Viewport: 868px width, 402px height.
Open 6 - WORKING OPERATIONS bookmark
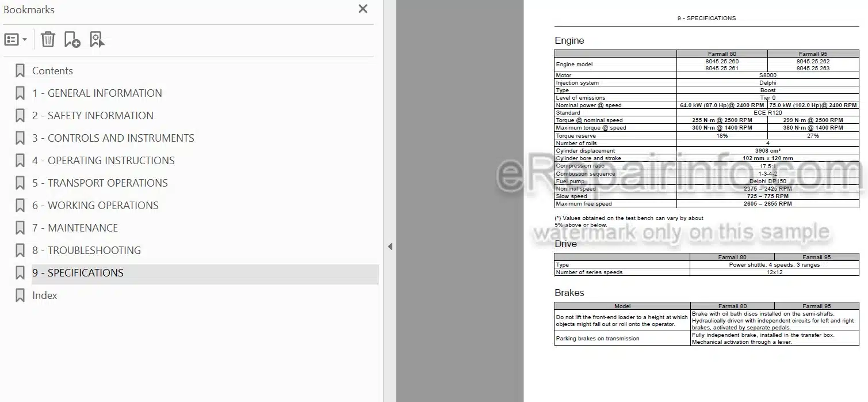click(x=95, y=206)
